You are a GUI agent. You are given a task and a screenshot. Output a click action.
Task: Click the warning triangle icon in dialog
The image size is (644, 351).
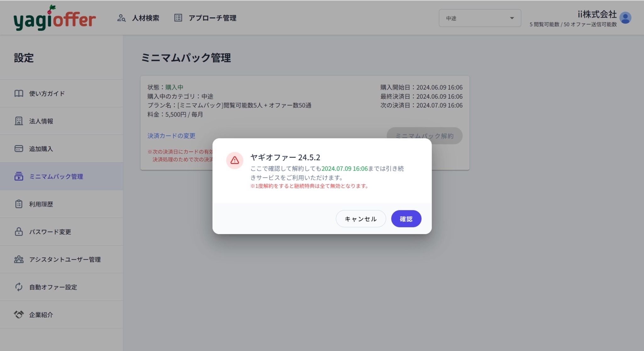point(235,161)
